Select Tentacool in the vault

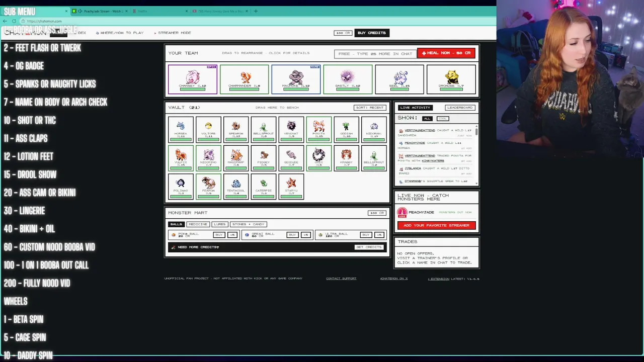[x=236, y=187]
